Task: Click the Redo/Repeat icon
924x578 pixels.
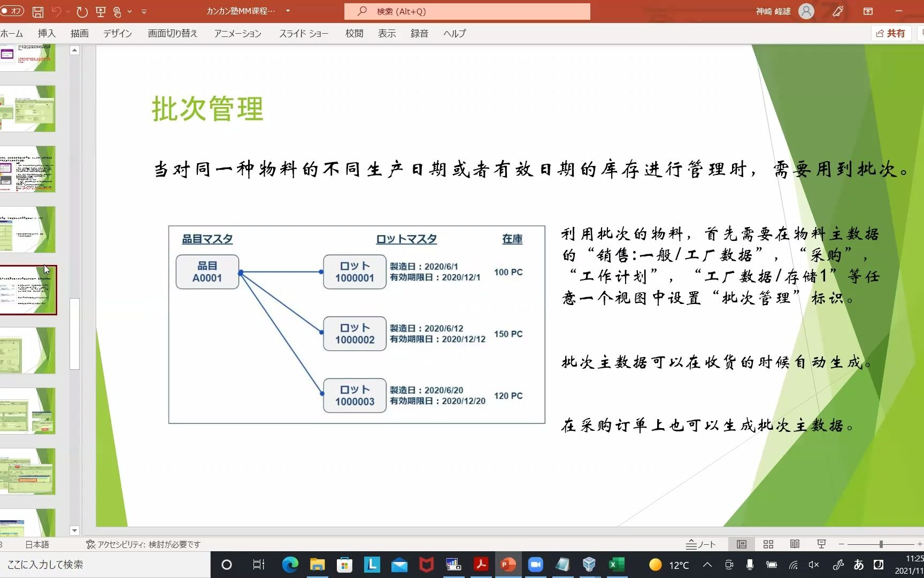Action: (x=82, y=11)
